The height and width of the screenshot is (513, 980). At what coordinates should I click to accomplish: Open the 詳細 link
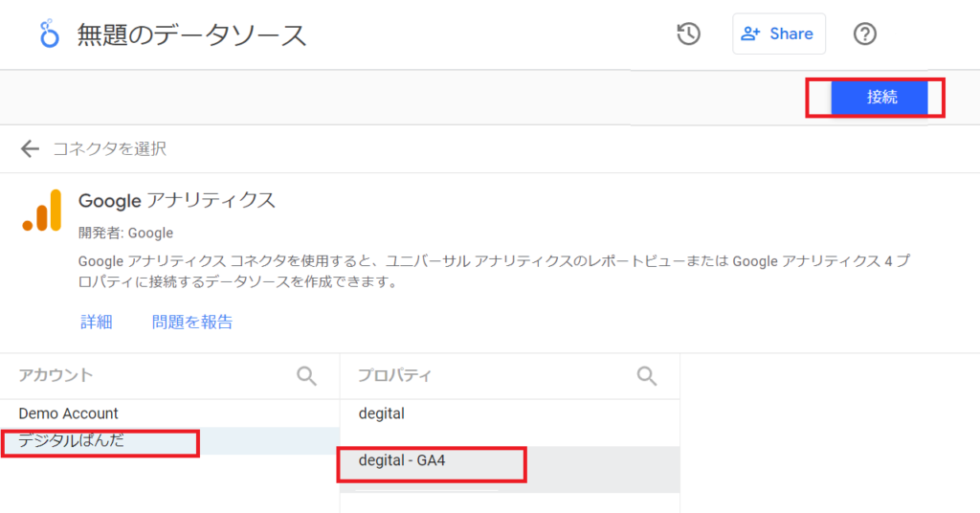96,323
